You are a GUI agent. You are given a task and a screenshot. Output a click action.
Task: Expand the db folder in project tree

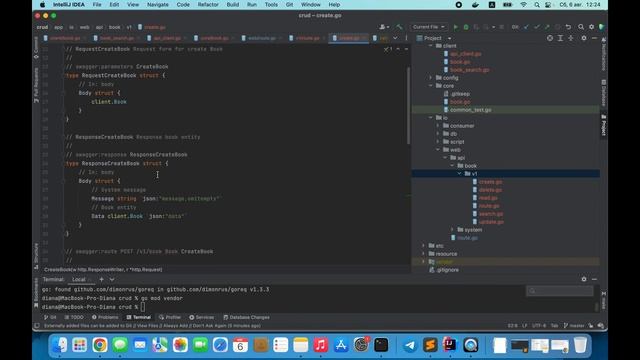(x=438, y=134)
